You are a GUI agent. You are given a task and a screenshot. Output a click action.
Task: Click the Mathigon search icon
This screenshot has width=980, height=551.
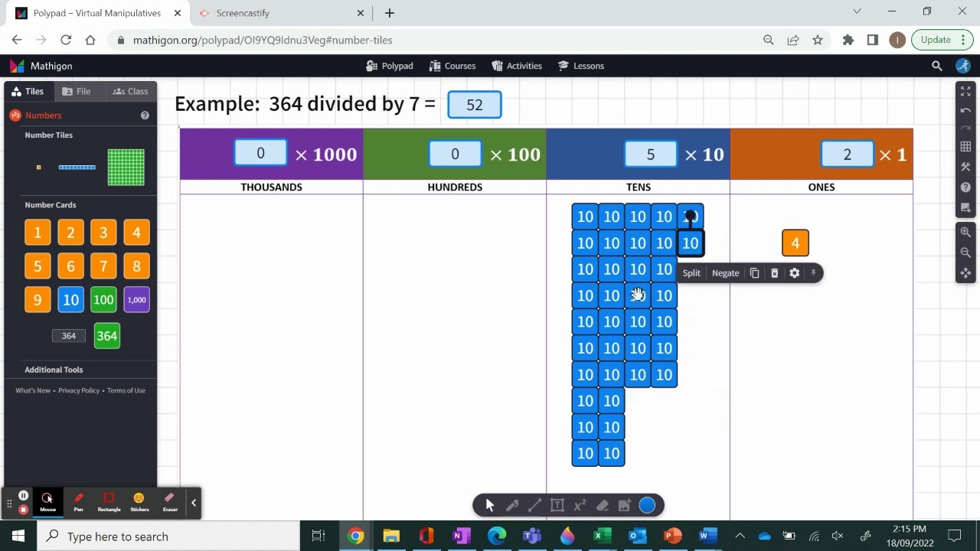936,66
